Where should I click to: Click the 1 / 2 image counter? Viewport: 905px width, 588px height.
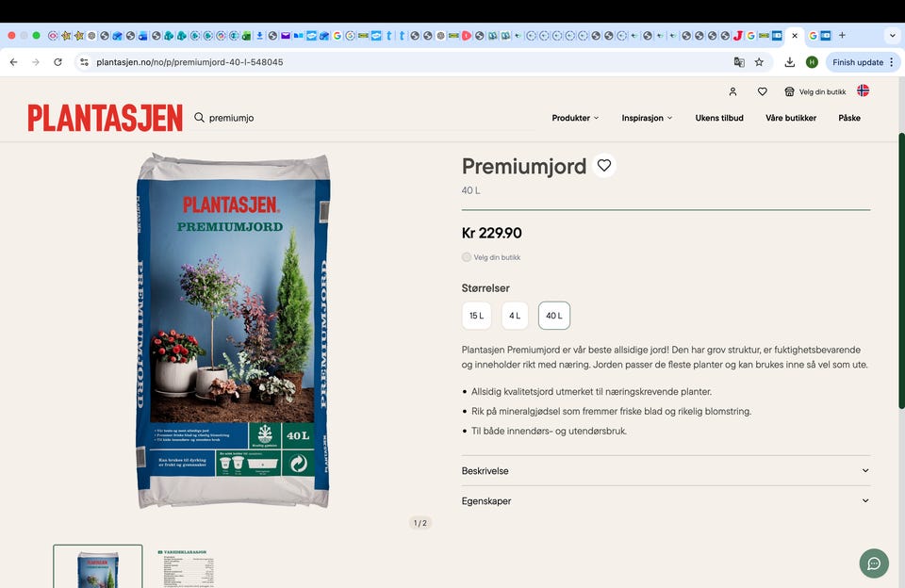point(420,523)
